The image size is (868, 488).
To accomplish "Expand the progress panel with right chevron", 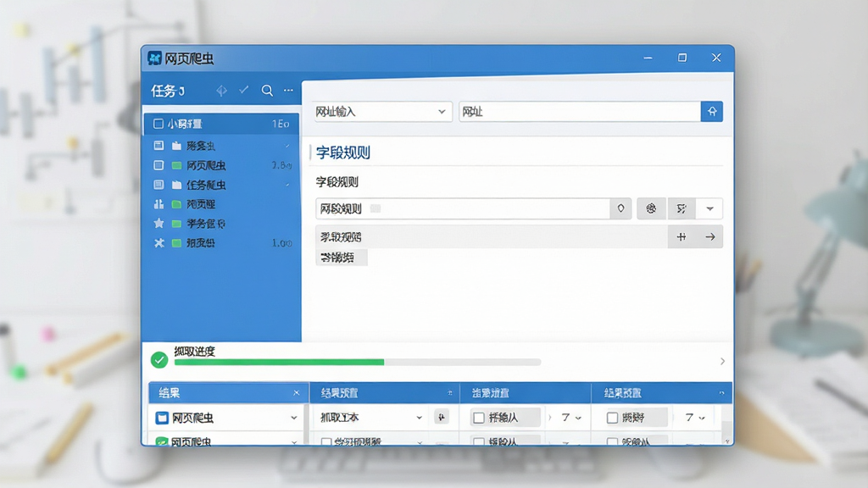I will 722,361.
